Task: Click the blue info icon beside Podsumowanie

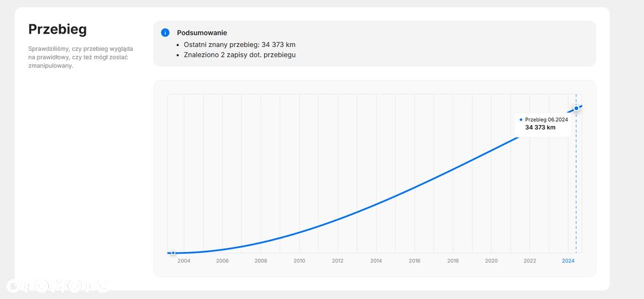Action: tap(166, 32)
